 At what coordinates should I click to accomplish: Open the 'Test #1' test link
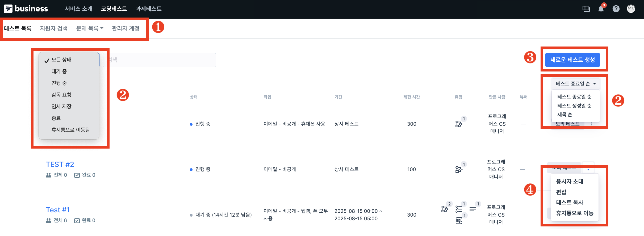point(58,210)
